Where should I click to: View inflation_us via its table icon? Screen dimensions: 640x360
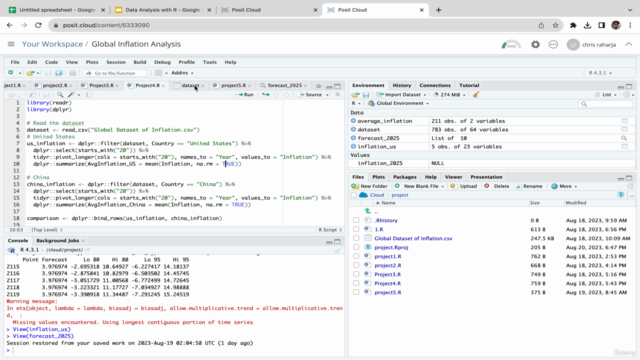tap(624, 147)
